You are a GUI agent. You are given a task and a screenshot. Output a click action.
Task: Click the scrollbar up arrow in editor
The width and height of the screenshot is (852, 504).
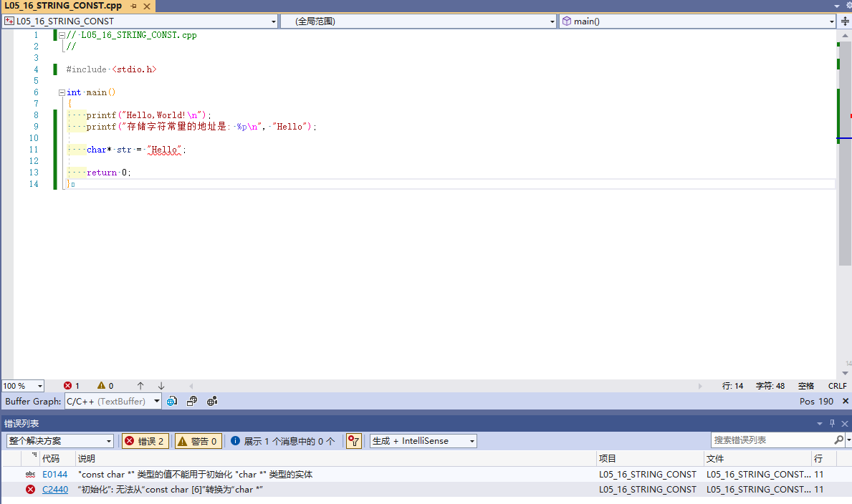coord(845,35)
